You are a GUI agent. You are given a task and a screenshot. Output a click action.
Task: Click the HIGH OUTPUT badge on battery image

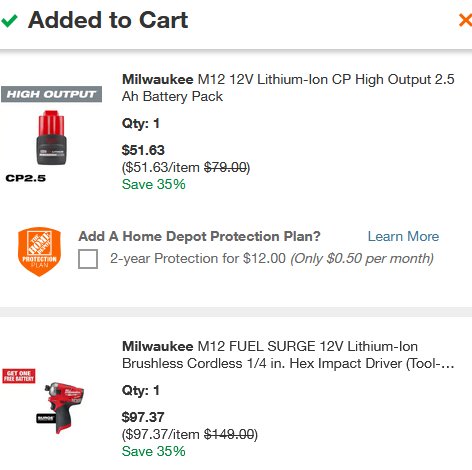point(51,94)
